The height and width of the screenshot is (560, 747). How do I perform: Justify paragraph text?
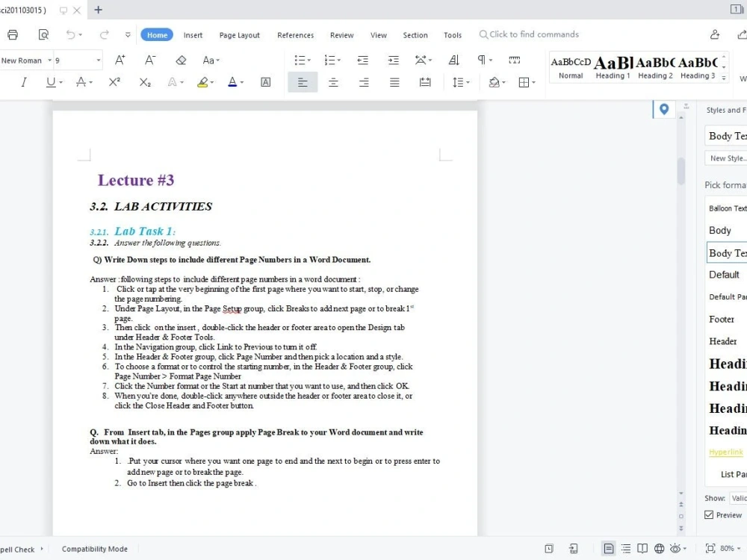[394, 82]
